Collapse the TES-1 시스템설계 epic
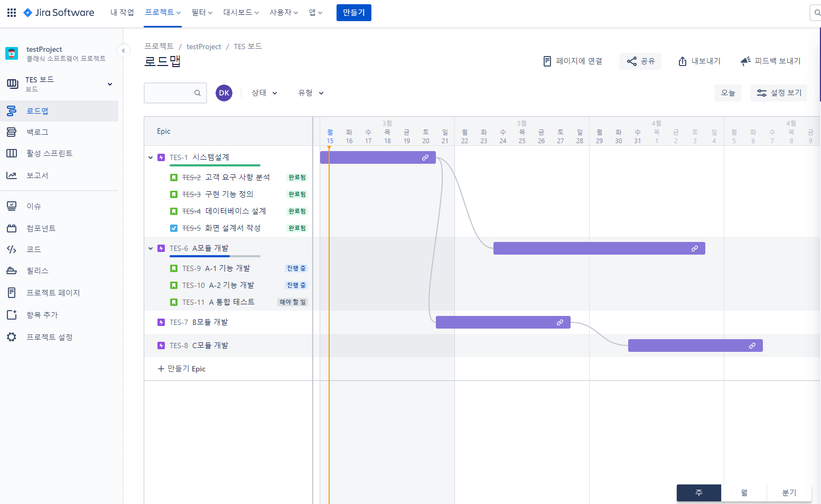821x504 pixels. pyautogui.click(x=151, y=157)
